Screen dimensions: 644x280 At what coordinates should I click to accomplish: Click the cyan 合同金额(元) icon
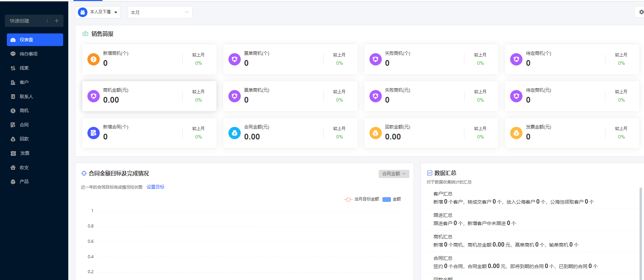(235, 133)
